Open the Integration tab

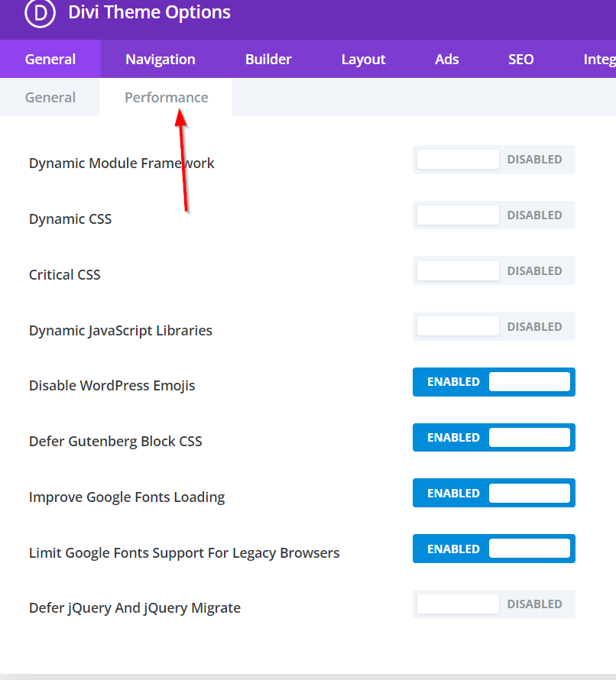pos(598,60)
